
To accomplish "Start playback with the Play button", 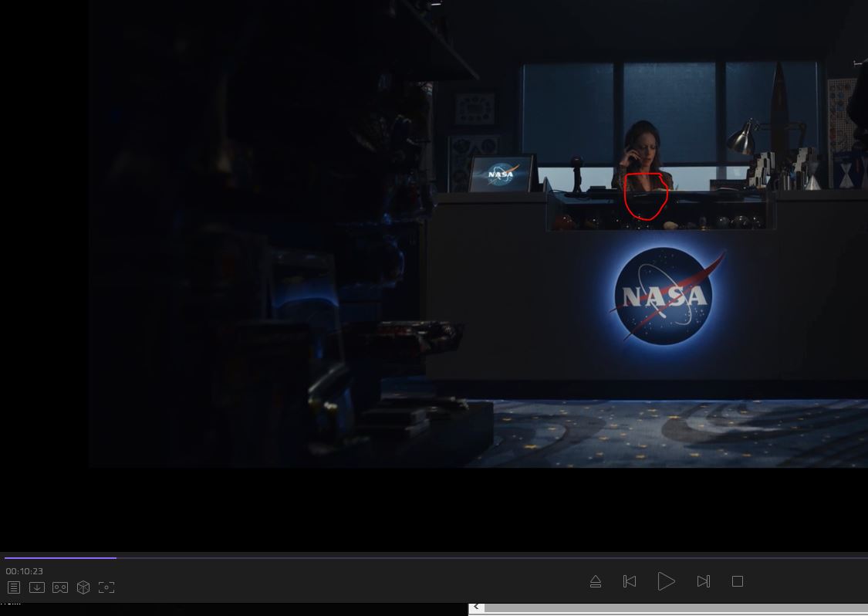I will coord(666,581).
